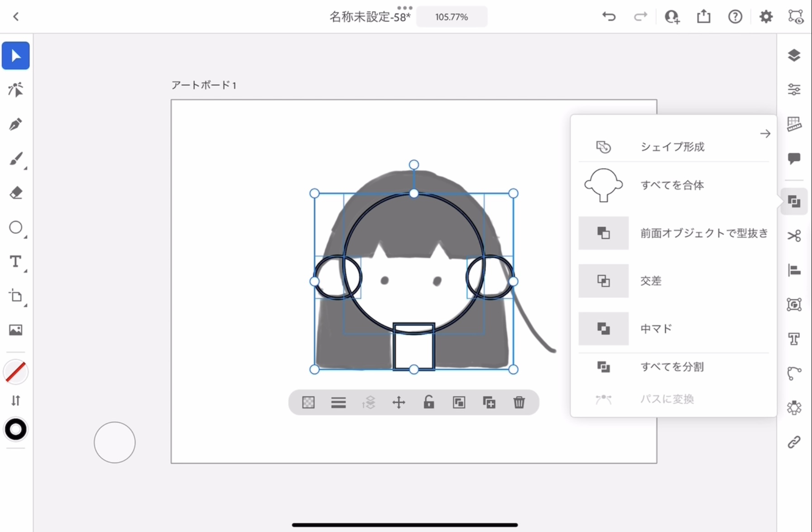Viewport: 812px width, 532px height.
Task: Delete the selected objects
Action: [519, 402]
